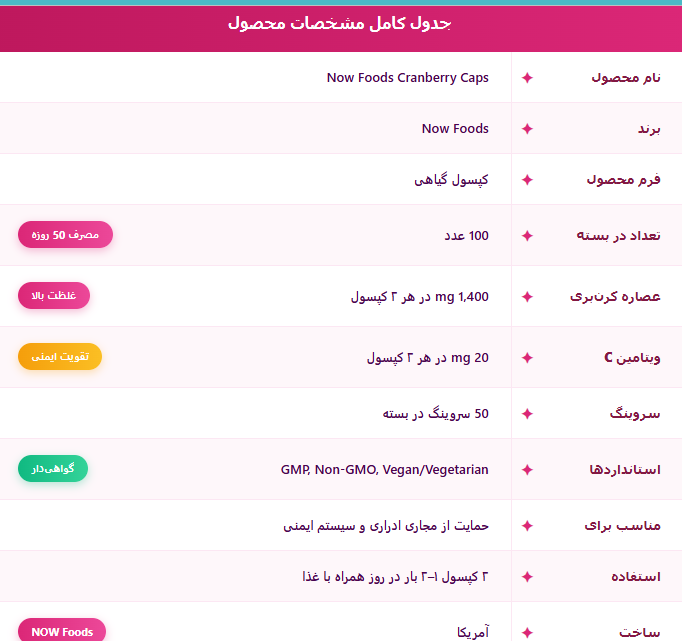The width and height of the screenshot is (682, 641).
Task: Click the 1,400 mg cranberry extract value
Action: (x=420, y=297)
